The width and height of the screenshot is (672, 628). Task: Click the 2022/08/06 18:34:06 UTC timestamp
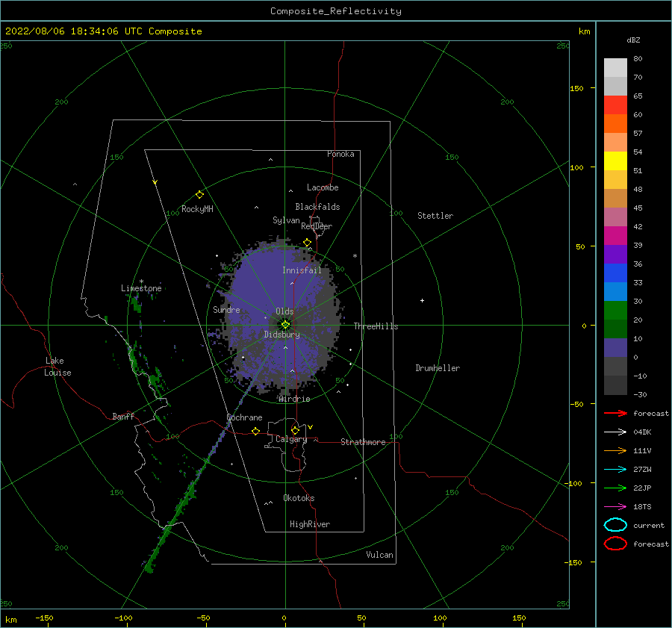74,31
